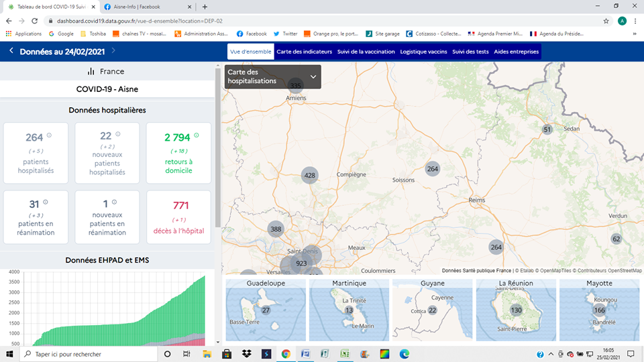Click the previous date arrow beside Données
Viewport: 644px width, 362px height.
pos(11,51)
